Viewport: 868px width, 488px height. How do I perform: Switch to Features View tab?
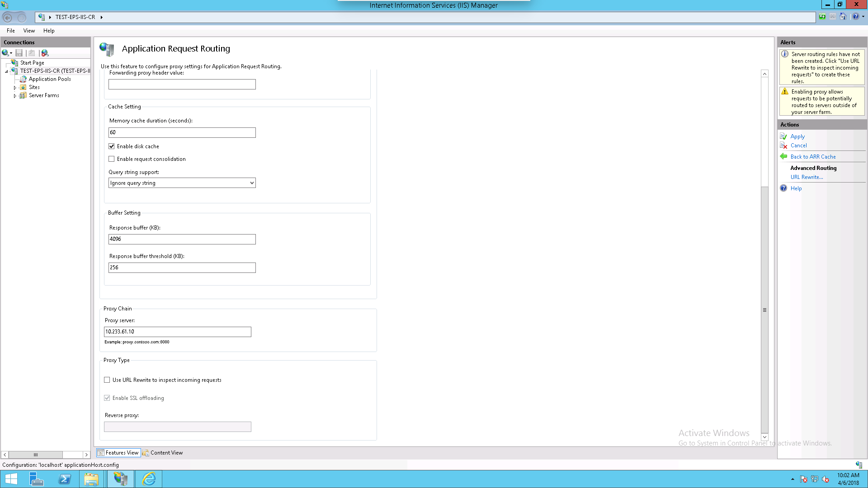(x=118, y=453)
